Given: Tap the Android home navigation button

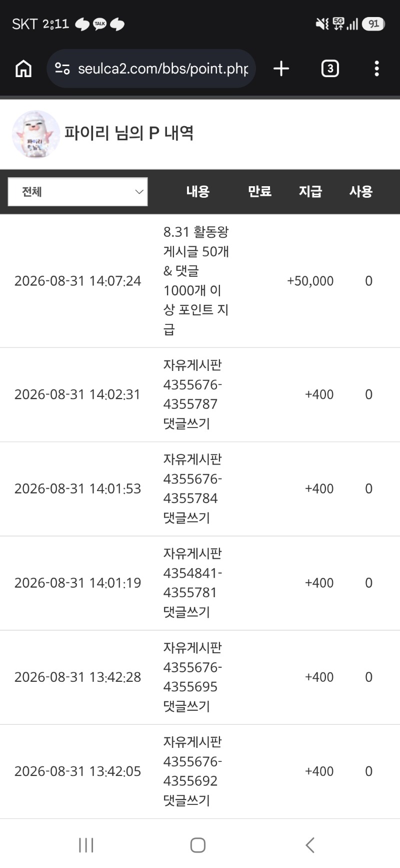Looking at the screenshot, I should [x=198, y=845].
